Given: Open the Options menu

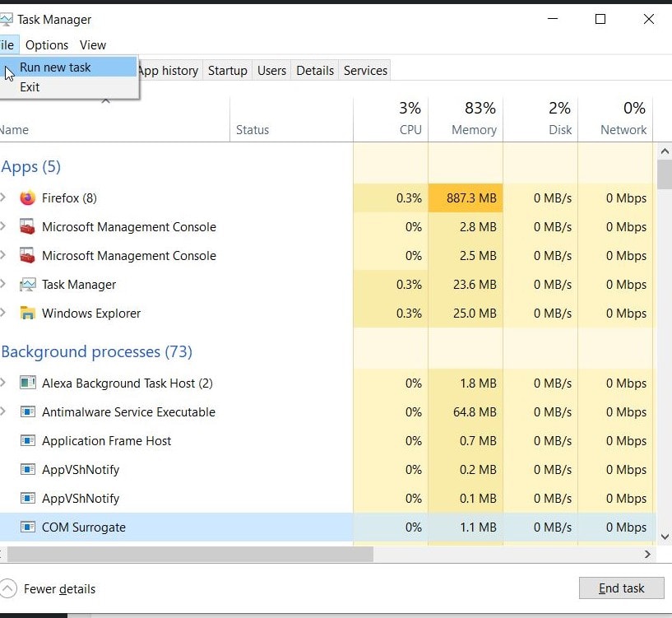Looking at the screenshot, I should click(47, 45).
